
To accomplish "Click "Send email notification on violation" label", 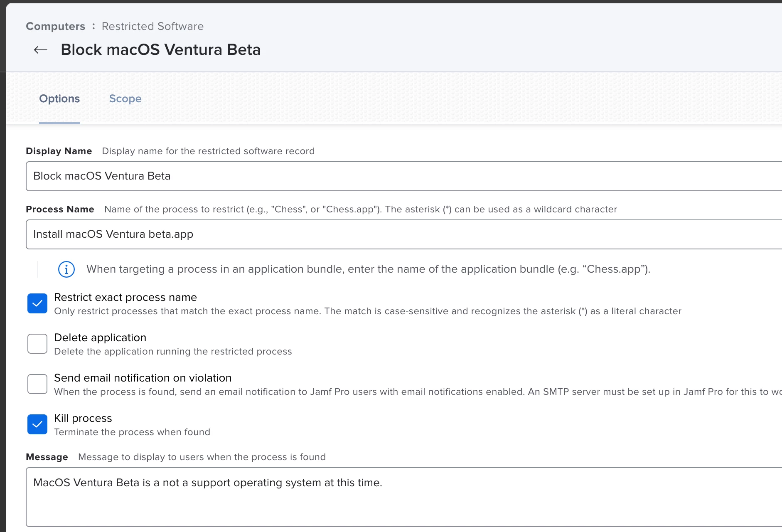I will [x=143, y=378].
